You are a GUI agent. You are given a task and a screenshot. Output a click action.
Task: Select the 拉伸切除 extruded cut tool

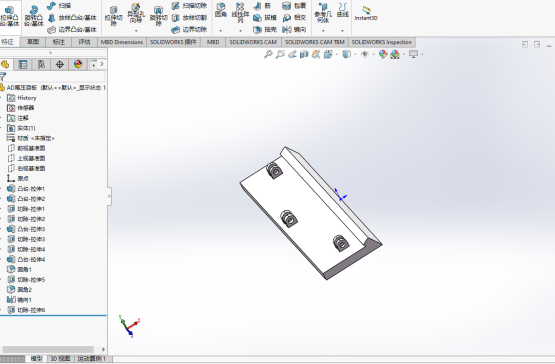(113, 16)
